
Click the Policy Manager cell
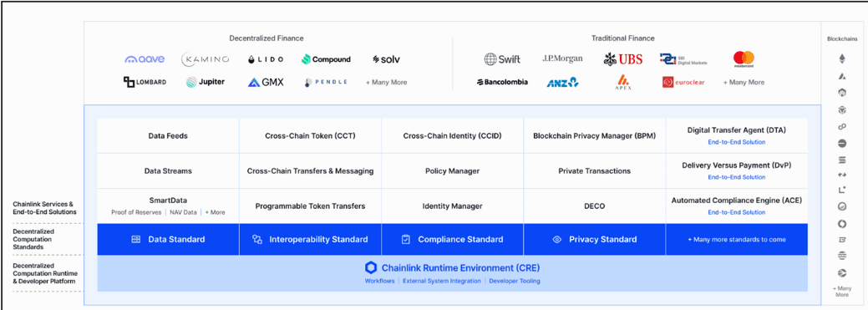tap(452, 171)
